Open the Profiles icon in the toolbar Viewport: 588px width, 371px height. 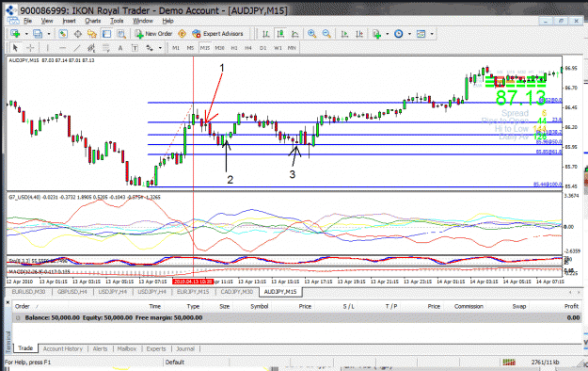tap(38, 34)
